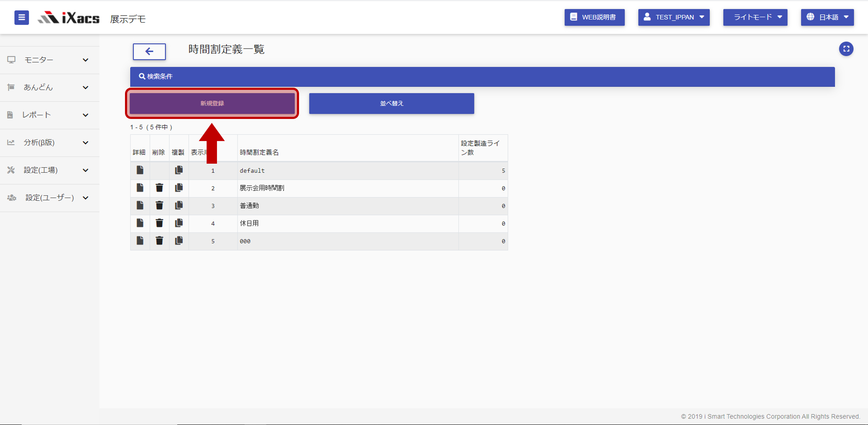The width and height of the screenshot is (868, 425).
Task: Select the 休日用 name cell
Action: click(348, 223)
